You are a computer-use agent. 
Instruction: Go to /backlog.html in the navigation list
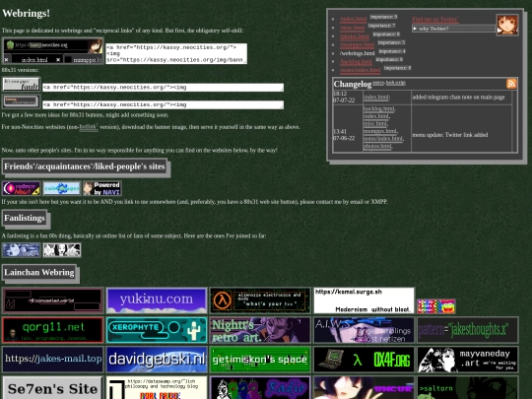[356, 62]
